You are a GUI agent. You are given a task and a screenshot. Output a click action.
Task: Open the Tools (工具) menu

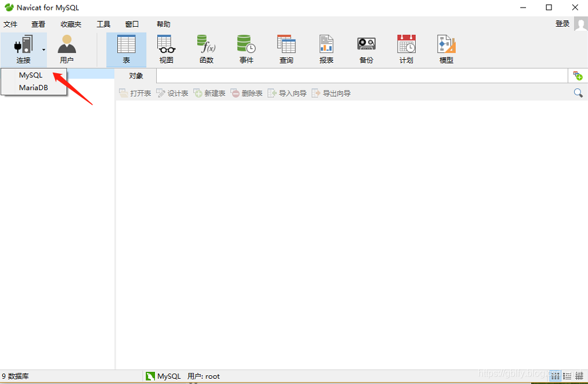click(x=103, y=24)
